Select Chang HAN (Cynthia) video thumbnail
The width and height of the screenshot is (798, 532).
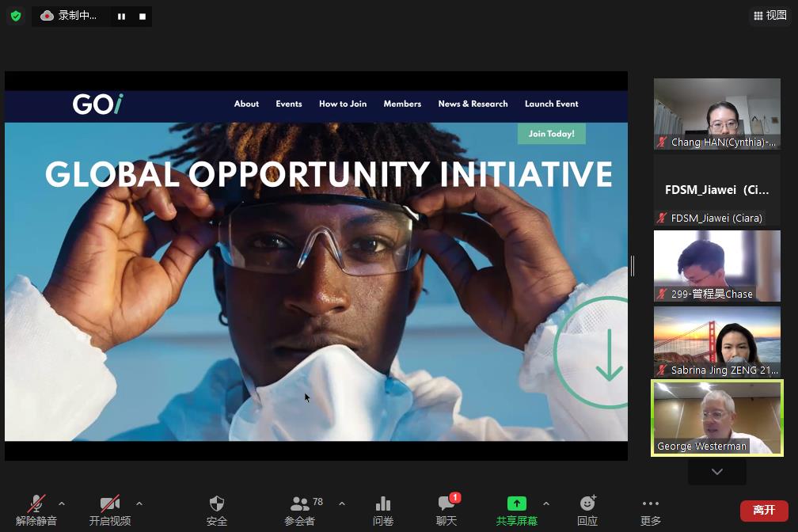[717, 113]
